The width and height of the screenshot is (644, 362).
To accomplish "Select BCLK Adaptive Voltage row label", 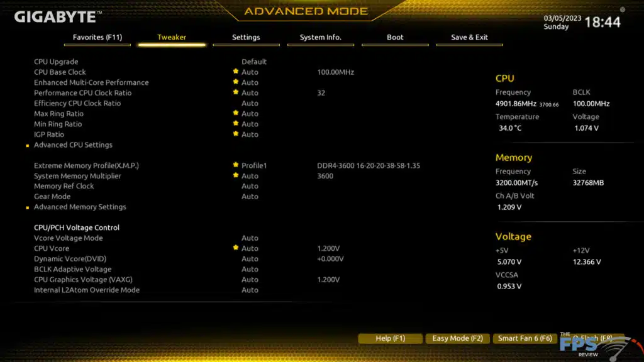I will click(73, 269).
